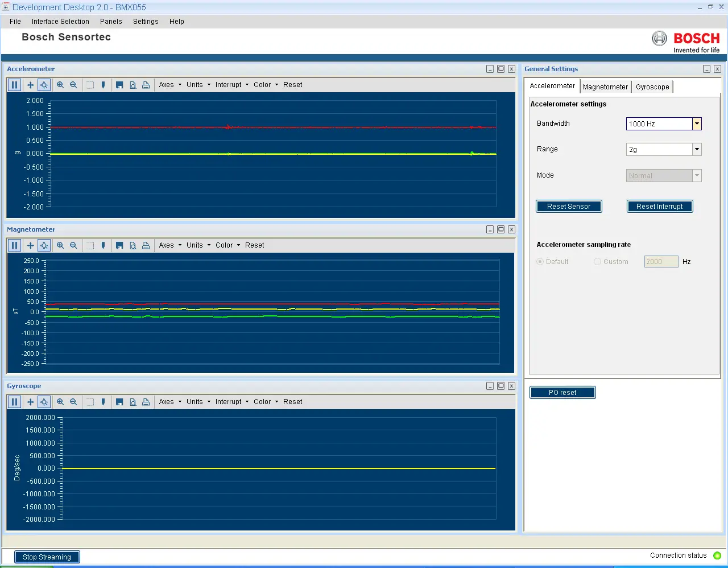This screenshot has height=568, width=728.
Task: Switch to the Gyroscope settings tab
Action: coord(652,87)
